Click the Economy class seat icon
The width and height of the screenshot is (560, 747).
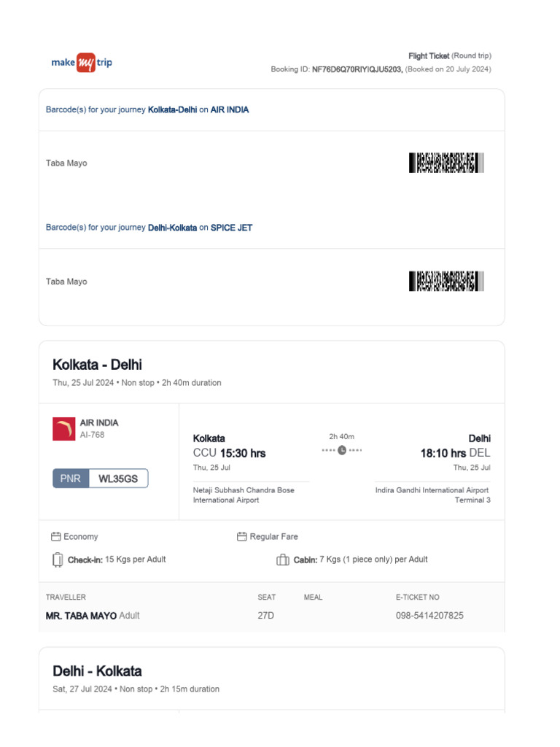pyautogui.click(x=55, y=537)
